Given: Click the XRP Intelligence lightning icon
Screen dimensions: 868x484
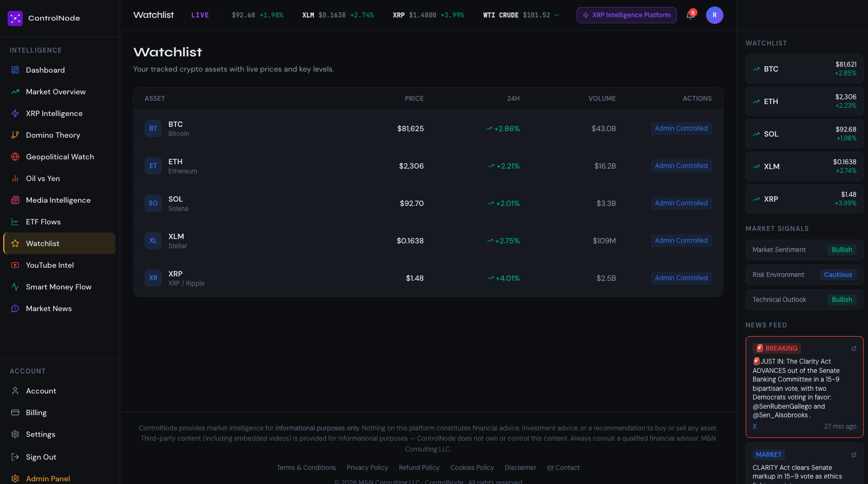Looking at the screenshot, I should [x=15, y=113].
